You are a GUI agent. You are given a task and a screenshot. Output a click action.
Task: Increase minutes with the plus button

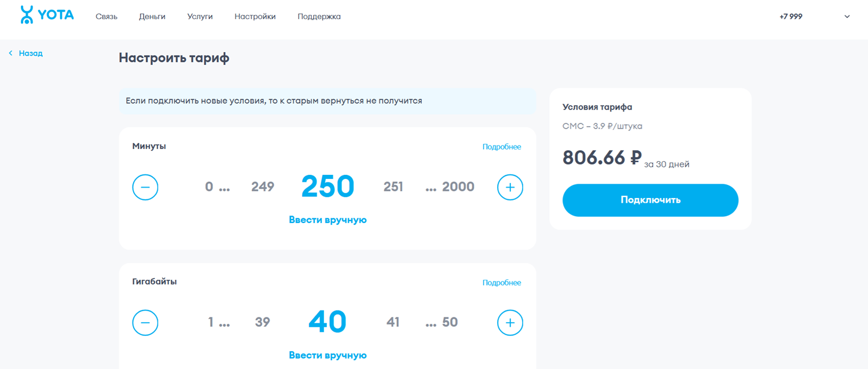(x=510, y=187)
